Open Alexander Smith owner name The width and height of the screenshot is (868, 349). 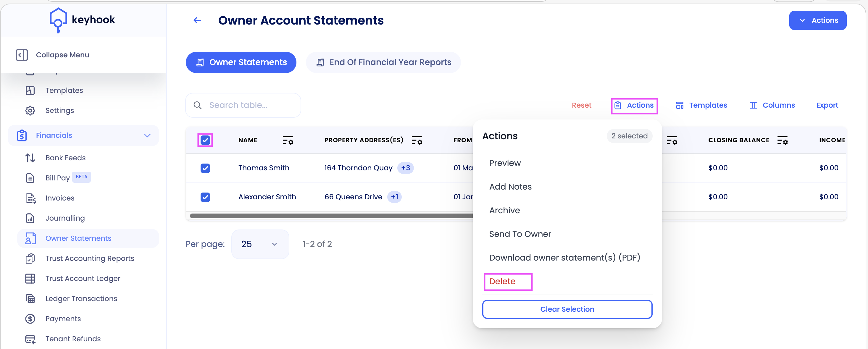267,197
